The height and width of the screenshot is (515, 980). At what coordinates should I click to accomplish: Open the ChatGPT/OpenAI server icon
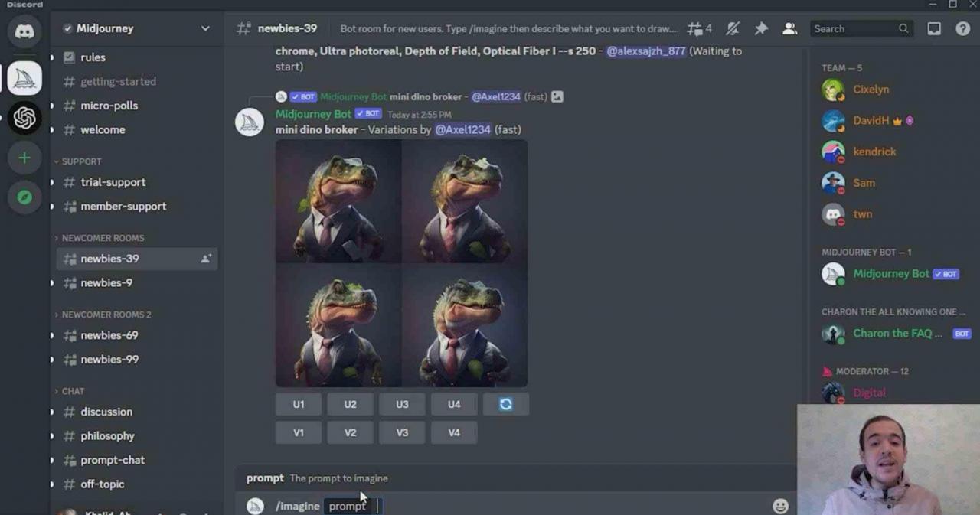(24, 118)
